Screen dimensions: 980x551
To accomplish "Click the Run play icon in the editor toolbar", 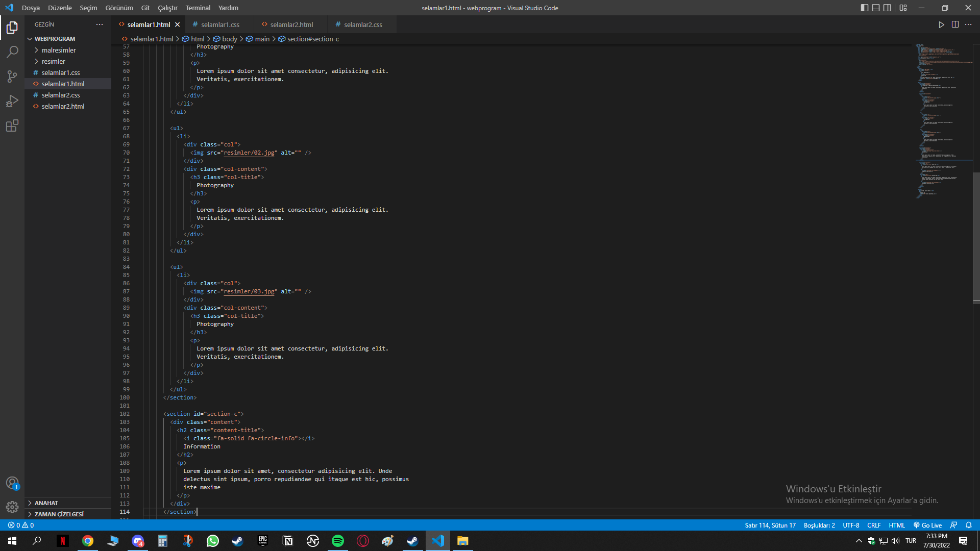I will pyautogui.click(x=941, y=24).
